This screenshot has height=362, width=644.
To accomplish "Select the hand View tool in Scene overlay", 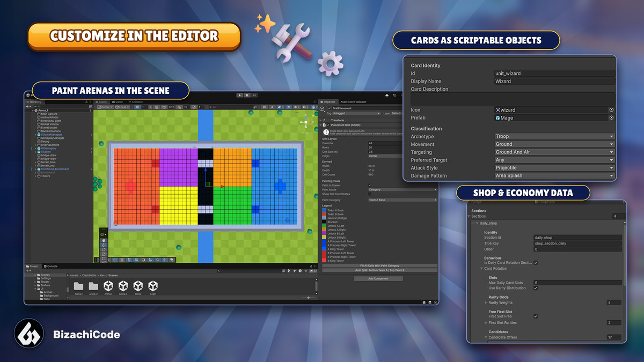I will pyautogui.click(x=104, y=241).
